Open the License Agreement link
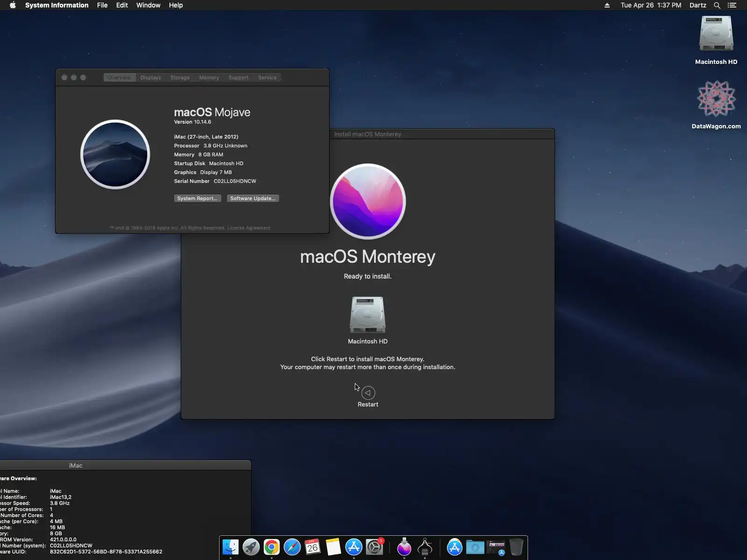 point(249,228)
